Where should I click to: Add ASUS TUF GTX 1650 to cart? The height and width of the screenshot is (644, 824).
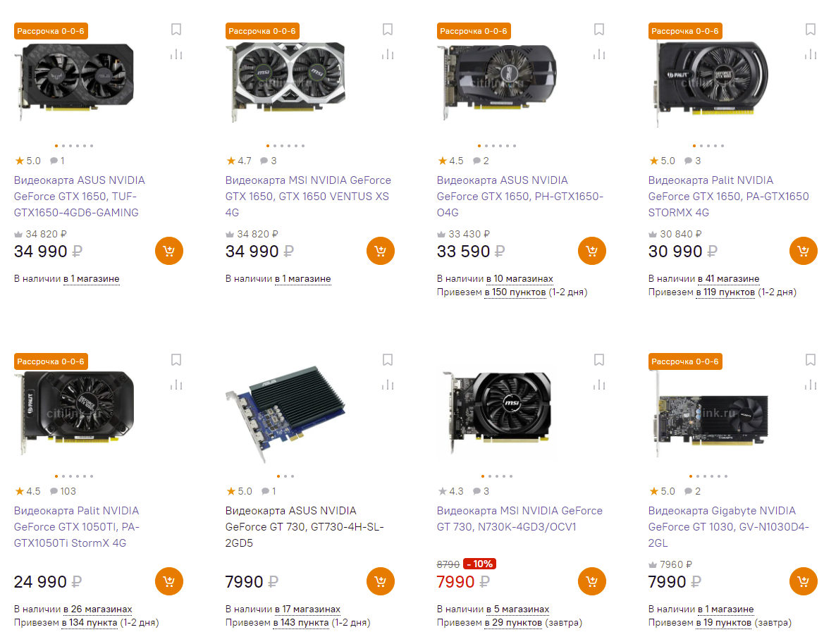pyautogui.click(x=169, y=251)
